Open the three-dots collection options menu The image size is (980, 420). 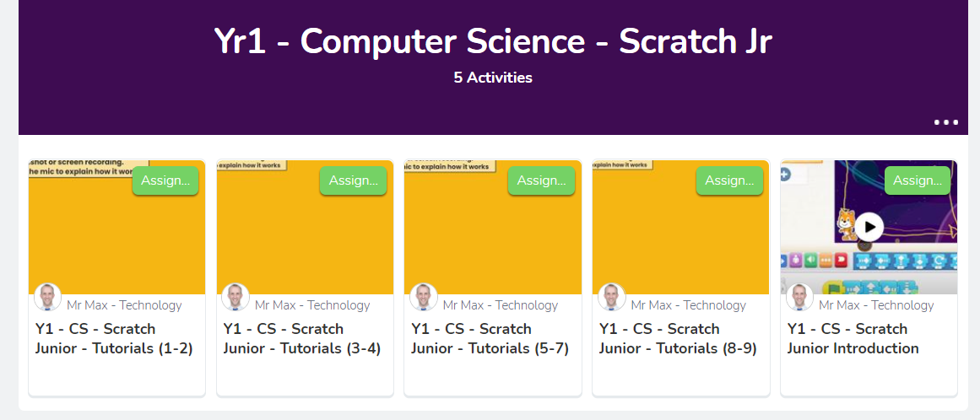click(x=945, y=122)
